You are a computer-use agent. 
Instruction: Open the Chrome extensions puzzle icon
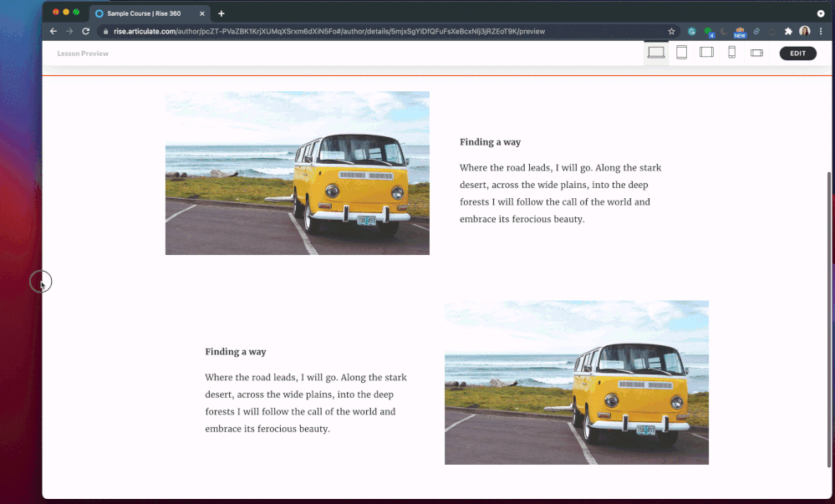point(788,31)
